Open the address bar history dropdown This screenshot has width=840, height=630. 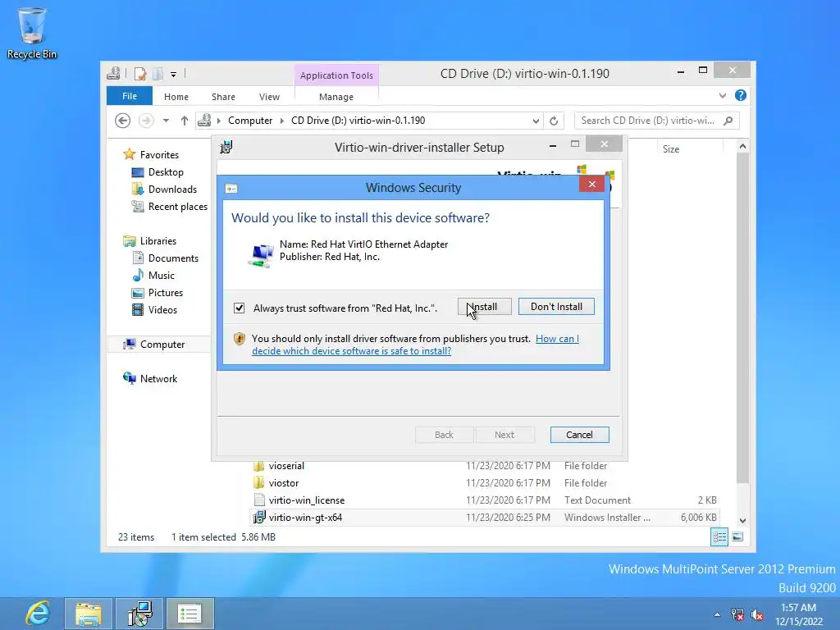tap(536, 121)
